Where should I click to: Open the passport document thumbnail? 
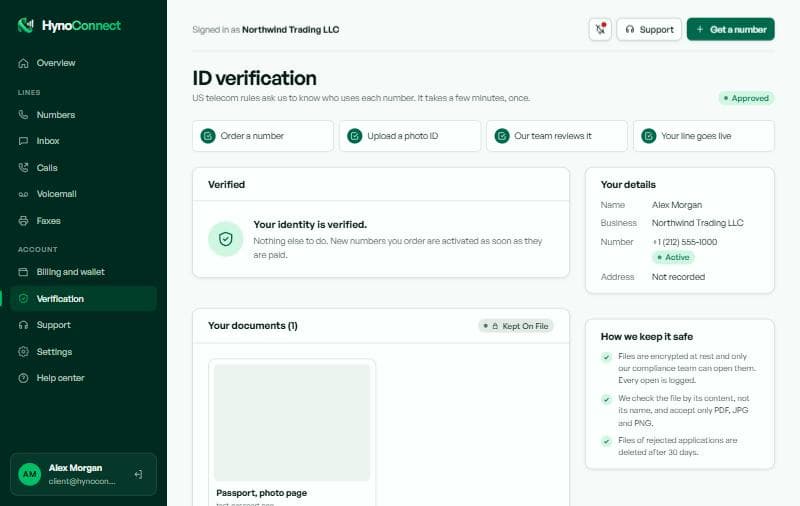(292, 422)
